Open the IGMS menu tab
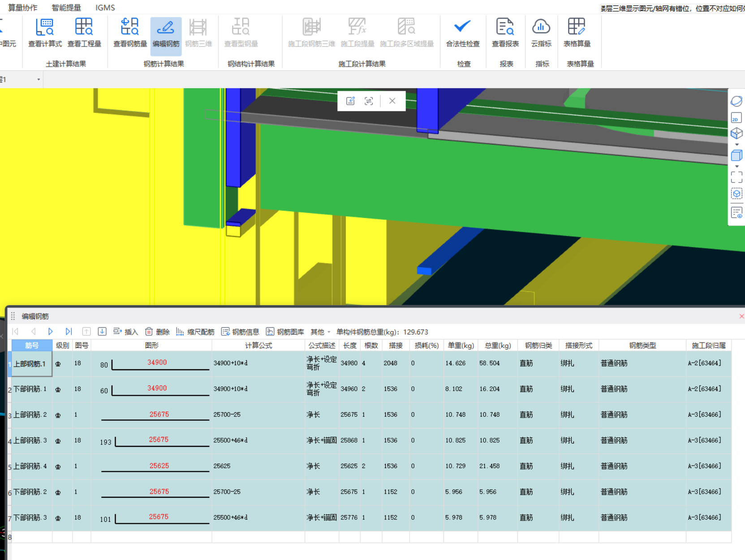Viewport: 745px width, 560px height. pyautogui.click(x=105, y=8)
